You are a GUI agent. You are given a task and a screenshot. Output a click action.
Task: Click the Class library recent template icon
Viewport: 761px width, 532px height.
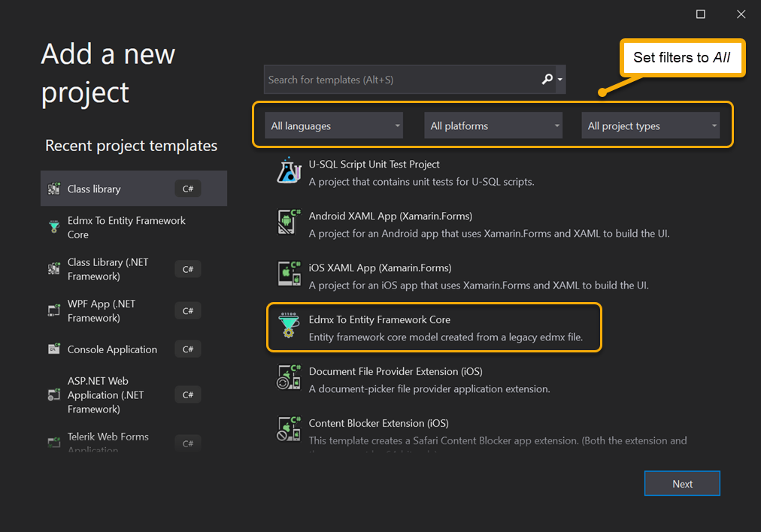pyautogui.click(x=54, y=189)
